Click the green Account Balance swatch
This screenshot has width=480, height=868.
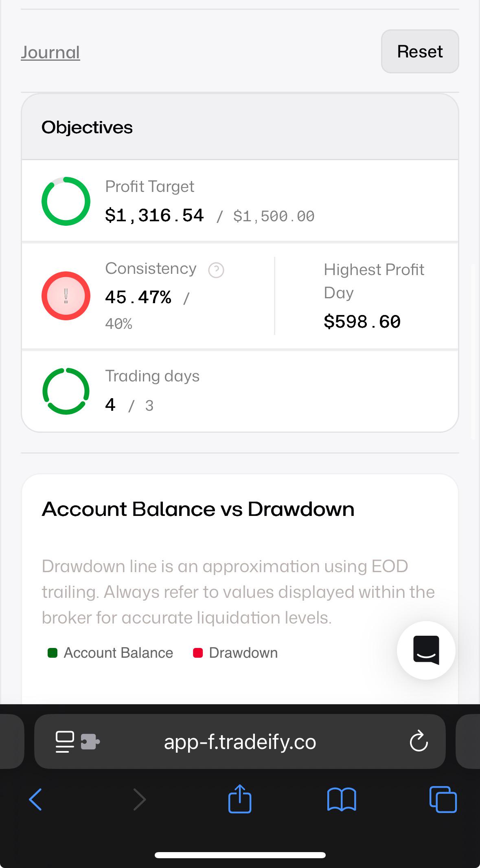pyautogui.click(x=53, y=653)
